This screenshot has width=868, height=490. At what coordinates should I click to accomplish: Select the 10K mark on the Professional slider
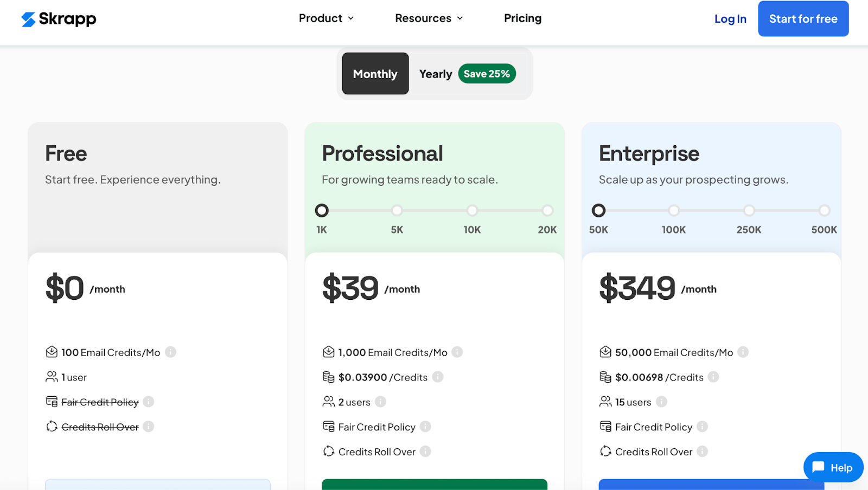point(472,210)
